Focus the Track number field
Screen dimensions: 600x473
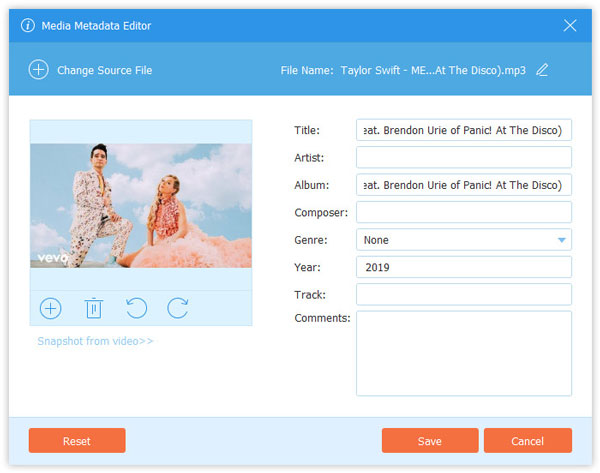[464, 294]
